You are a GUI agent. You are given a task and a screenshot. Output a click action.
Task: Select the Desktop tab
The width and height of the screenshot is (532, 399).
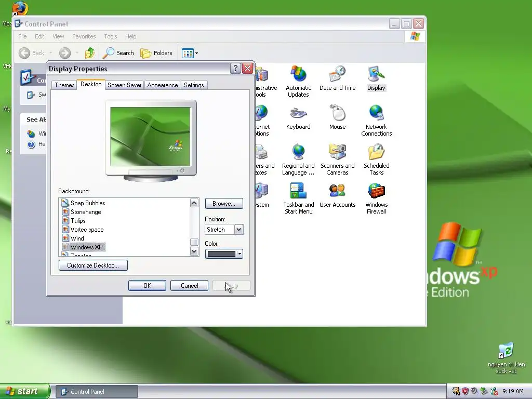coord(91,84)
